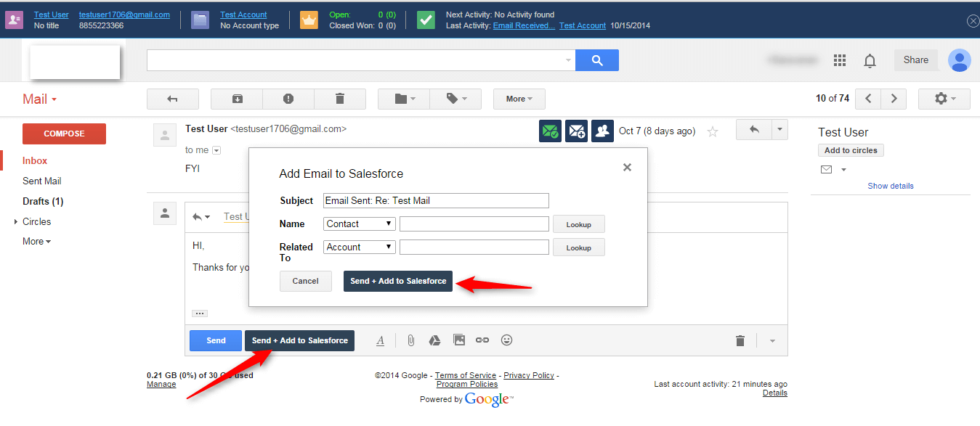Open more compose options arrow
980x426 pixels.
pos(772,340)
